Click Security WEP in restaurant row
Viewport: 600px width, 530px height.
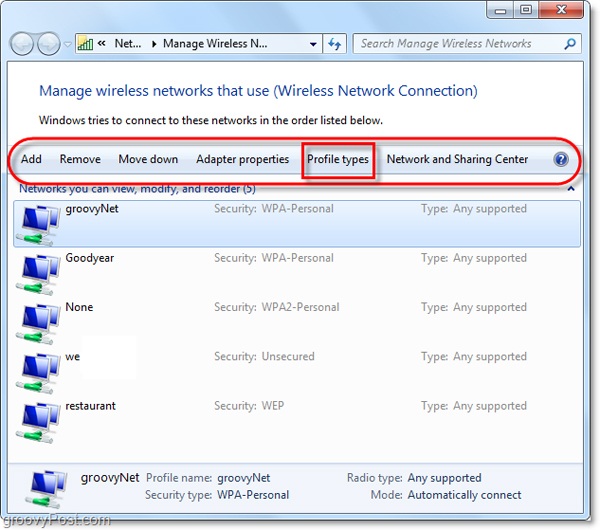(x=249, y=406)
